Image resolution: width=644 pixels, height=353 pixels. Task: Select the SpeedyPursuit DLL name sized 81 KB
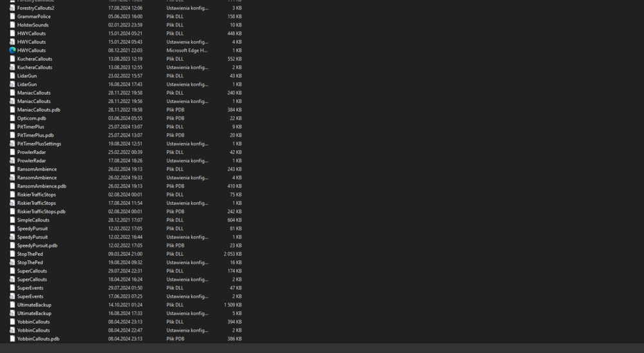click(32, 229)
